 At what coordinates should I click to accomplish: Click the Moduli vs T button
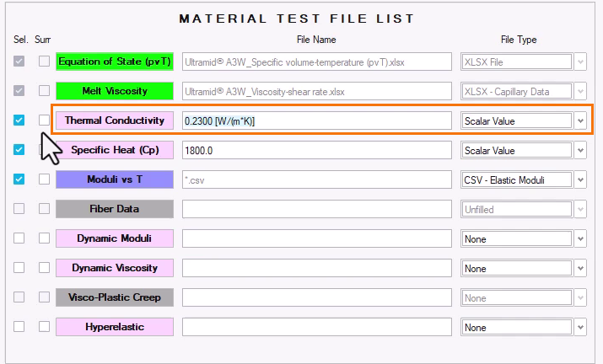tap(115, 179)
